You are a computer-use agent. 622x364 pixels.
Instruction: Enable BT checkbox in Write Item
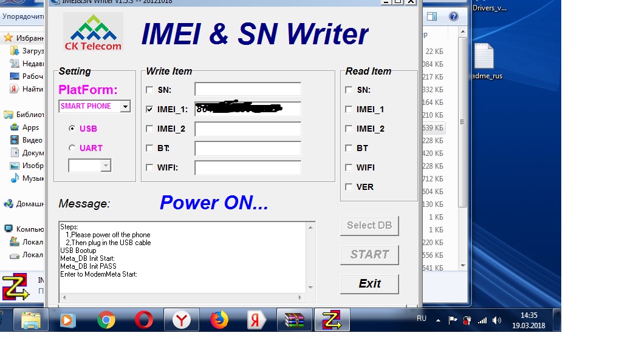click(x=149, y=148)
